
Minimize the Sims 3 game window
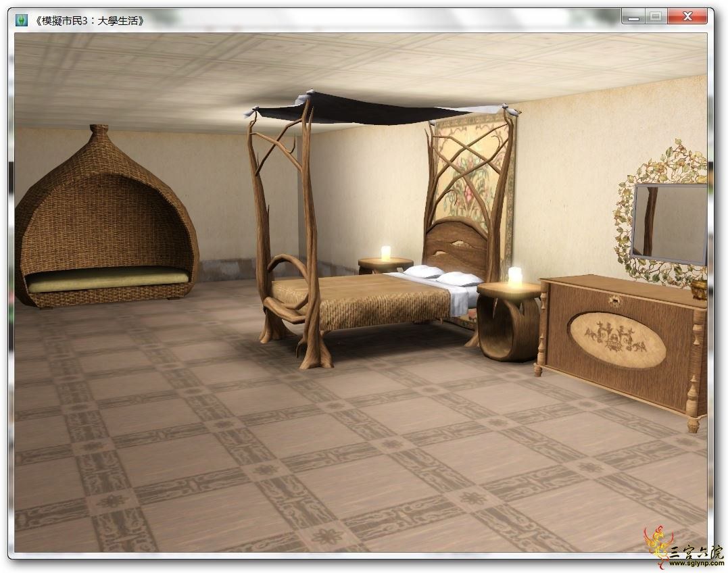(633, 17)
